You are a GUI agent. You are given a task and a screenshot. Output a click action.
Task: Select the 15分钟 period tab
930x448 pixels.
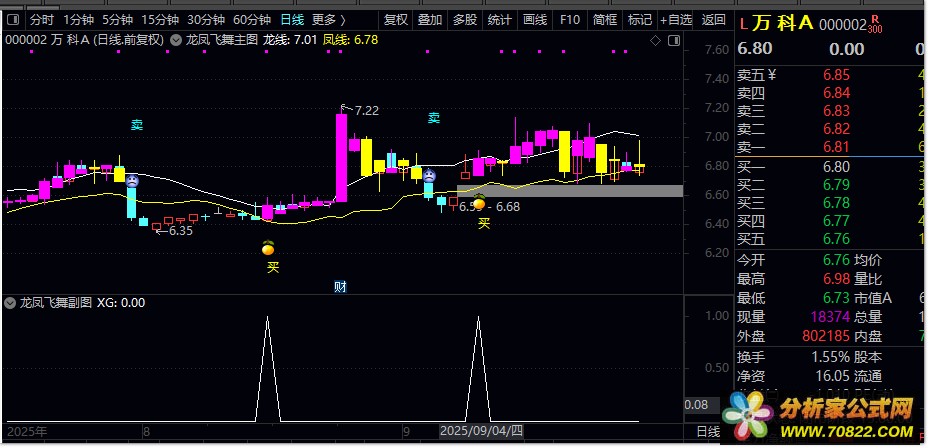point(160,20)
